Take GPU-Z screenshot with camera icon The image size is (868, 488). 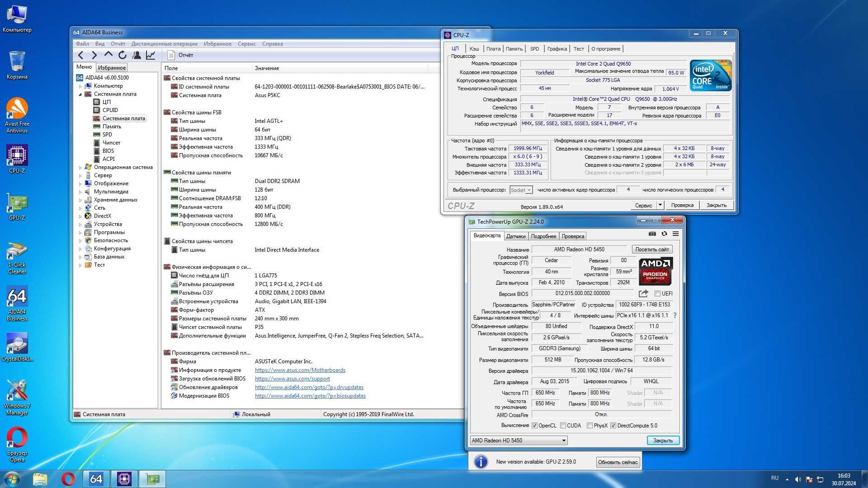point(652,234)
